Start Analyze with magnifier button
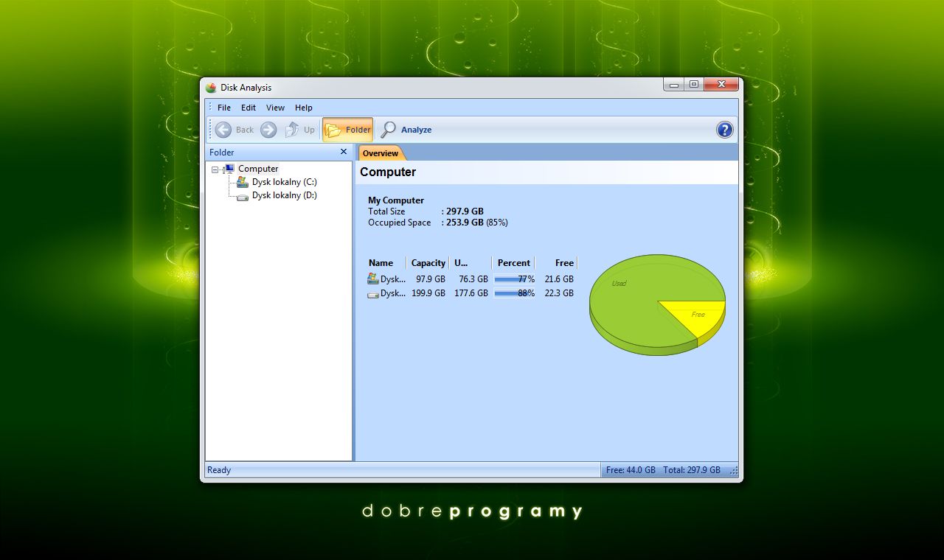 (x=406, y=130)
